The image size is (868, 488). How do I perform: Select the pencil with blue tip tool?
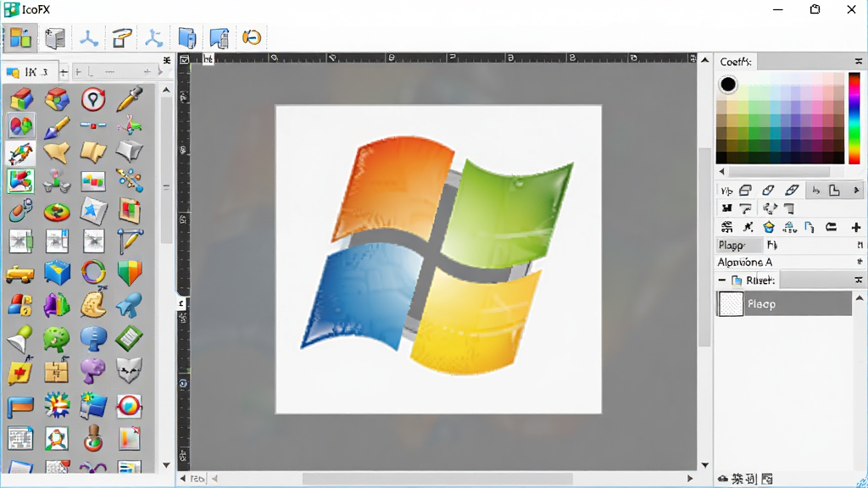[x=57, y=127]
